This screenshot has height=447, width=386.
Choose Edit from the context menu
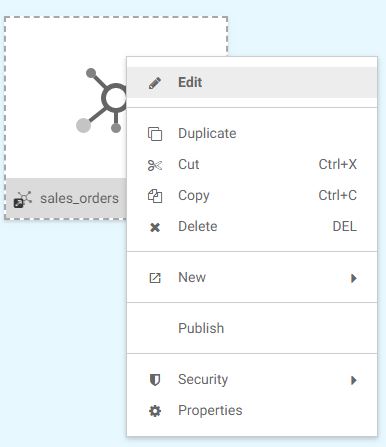252,83
